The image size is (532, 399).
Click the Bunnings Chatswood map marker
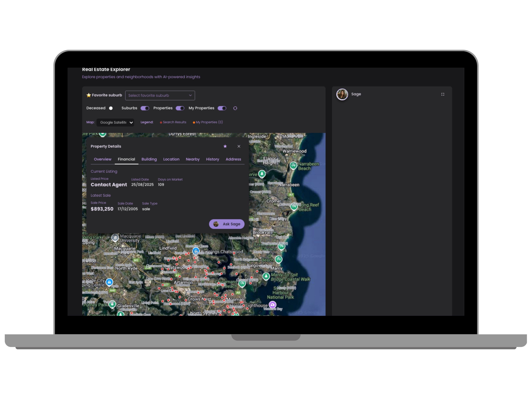pos(196,251)
